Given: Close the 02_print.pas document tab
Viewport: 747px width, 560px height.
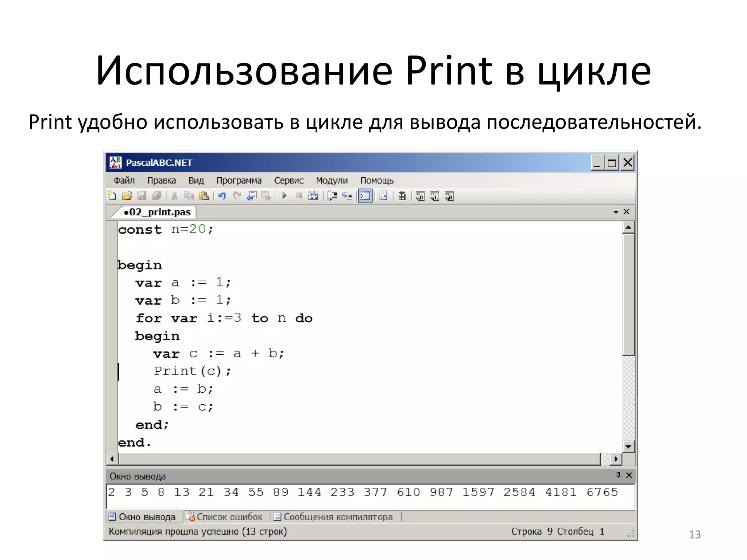Looking at the screenshot, I should pos(627,211).
